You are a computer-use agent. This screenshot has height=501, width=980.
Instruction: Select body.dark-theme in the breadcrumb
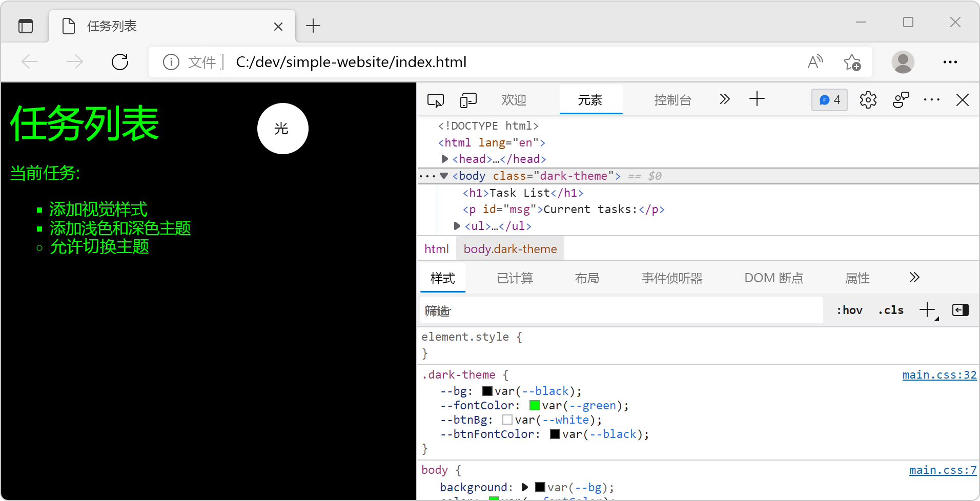pyautogui.click(x=510, y=249)
